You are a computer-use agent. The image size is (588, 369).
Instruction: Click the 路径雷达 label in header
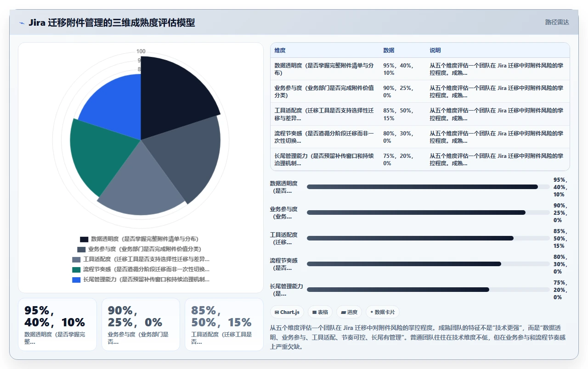[557, 22]
